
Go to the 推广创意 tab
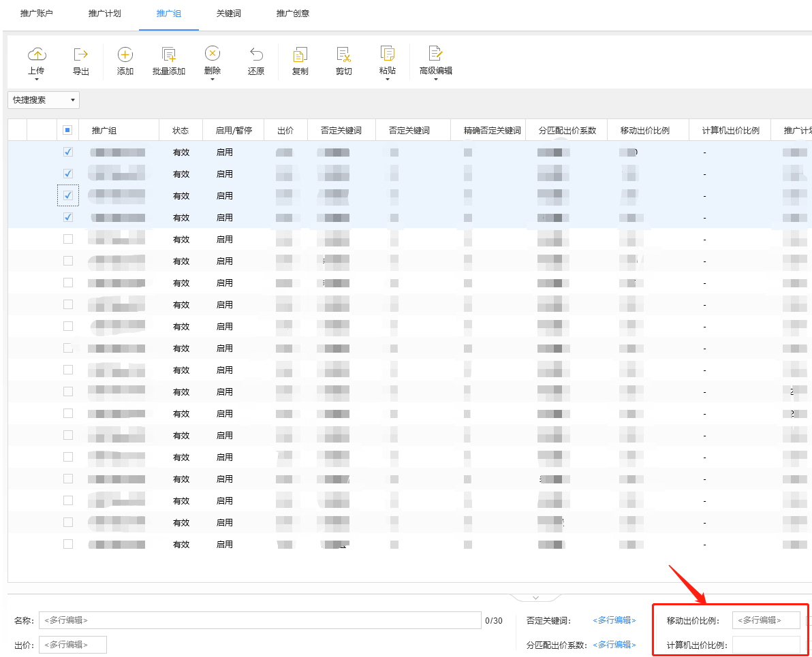[293, 14]
